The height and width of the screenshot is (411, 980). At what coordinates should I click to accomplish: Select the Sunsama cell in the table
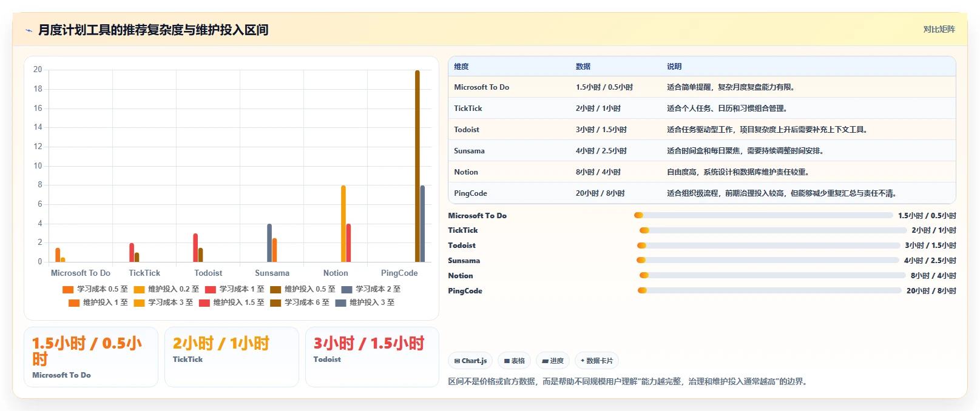469,151
